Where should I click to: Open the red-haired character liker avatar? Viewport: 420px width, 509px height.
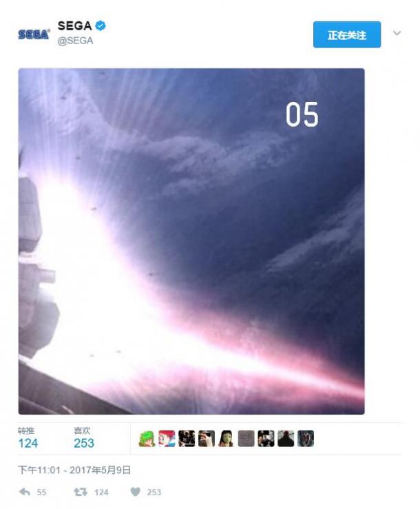point(167,439)
